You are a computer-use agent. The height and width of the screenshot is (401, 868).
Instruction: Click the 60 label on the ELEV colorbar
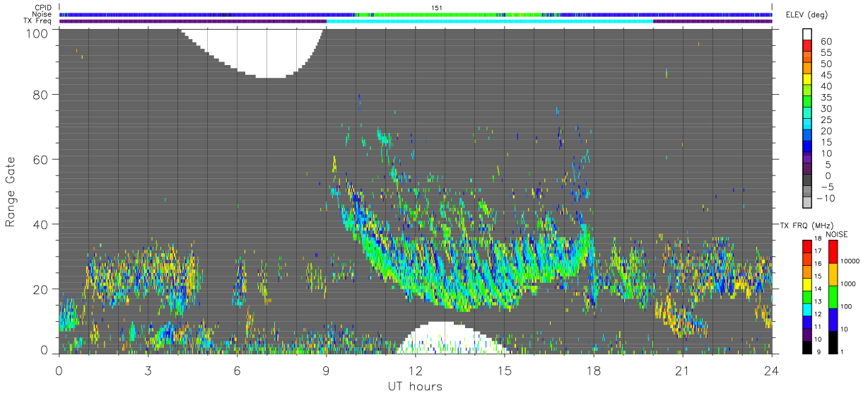coord(826,42)
